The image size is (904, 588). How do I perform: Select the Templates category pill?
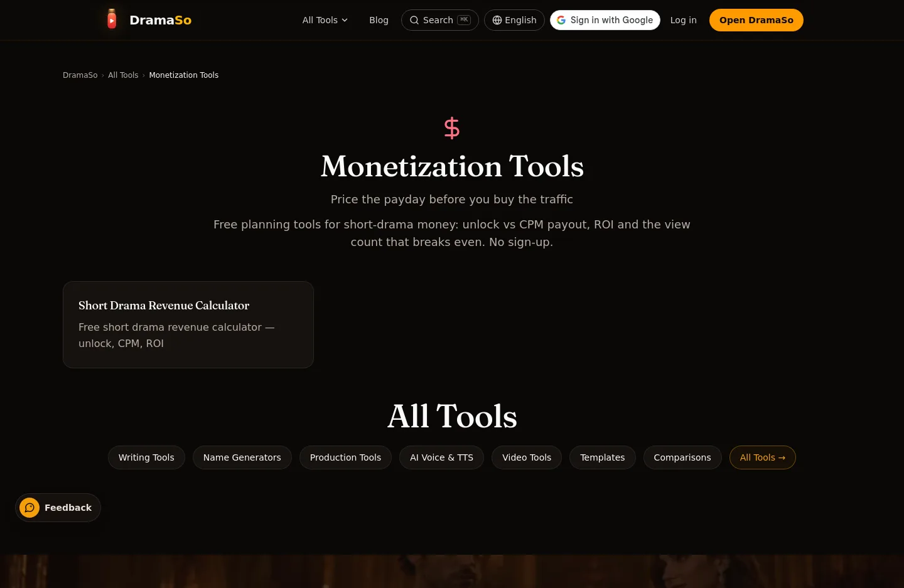point(603,457)
